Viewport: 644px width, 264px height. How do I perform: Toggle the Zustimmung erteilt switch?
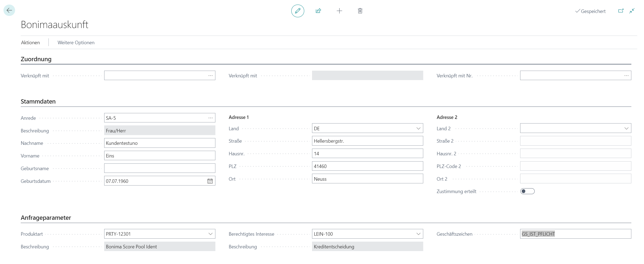click(x=527, y=191)
